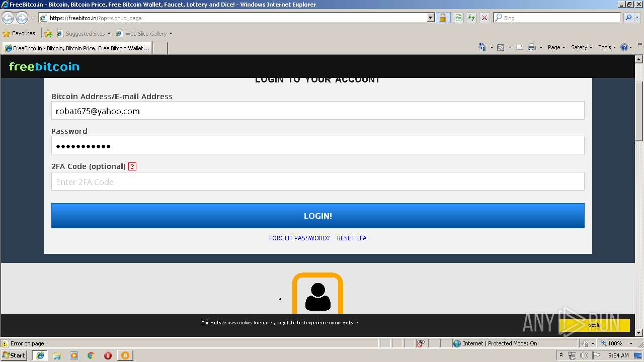Click the security report lock dropdown in status bar
The height and width of the screenshot is (362, 644).
[588, 343]
